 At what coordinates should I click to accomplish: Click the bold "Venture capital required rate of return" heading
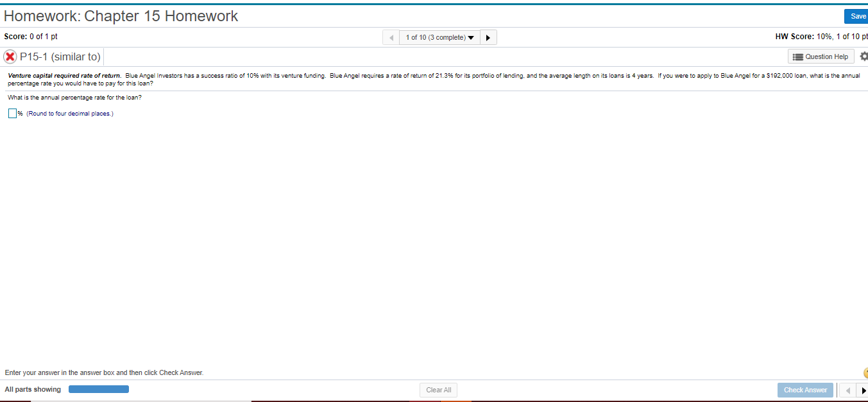[65, 76]
